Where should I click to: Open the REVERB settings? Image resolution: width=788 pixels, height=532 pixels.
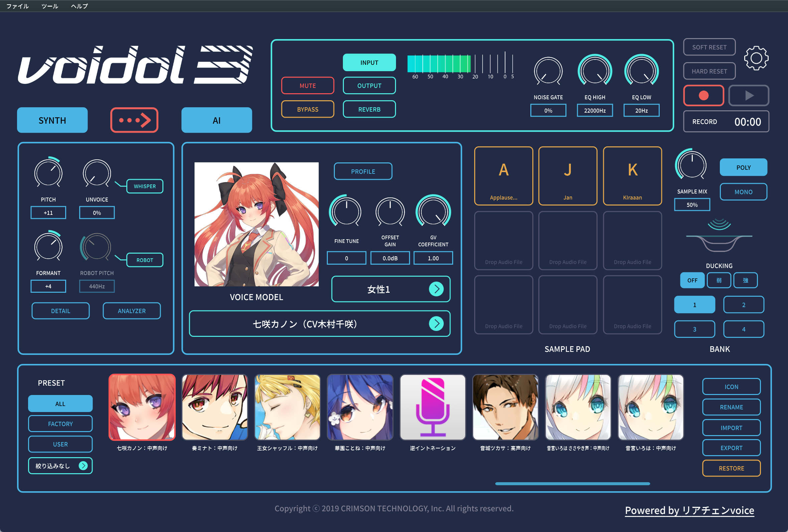coord(369,109)
